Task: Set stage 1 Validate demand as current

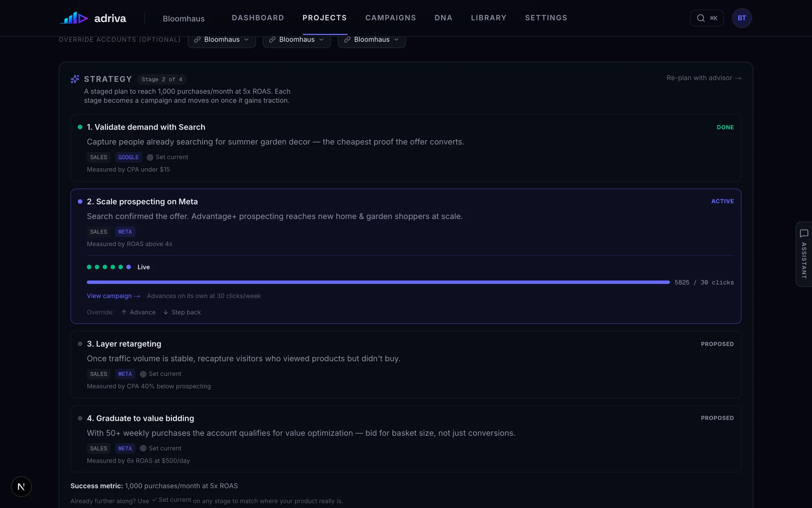Action: click(167, 157)
